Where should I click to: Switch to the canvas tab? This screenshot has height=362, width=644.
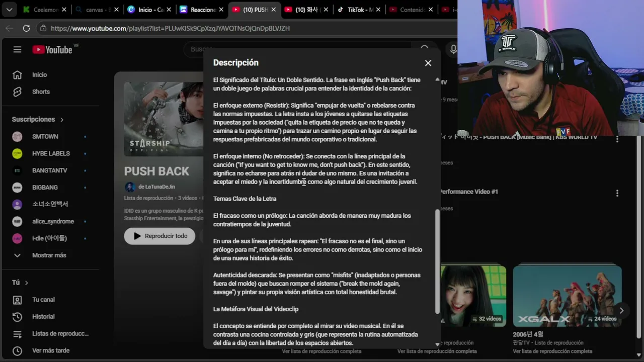[97, 10]
